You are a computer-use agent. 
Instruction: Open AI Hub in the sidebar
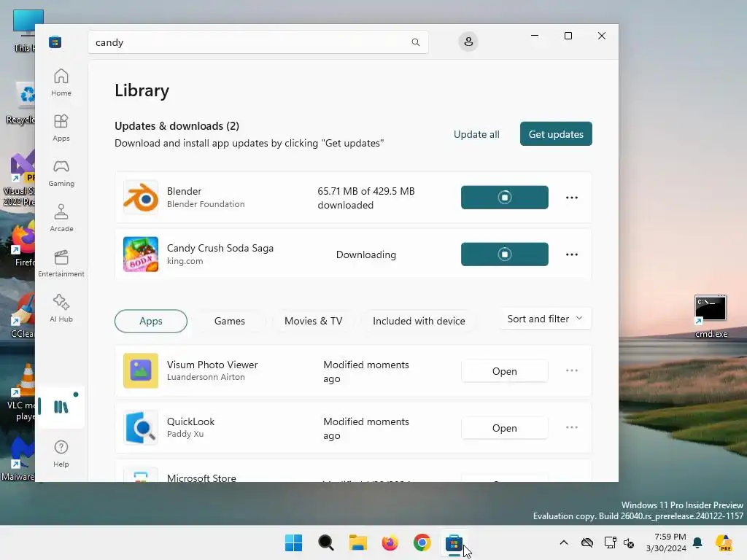(61, 308)
